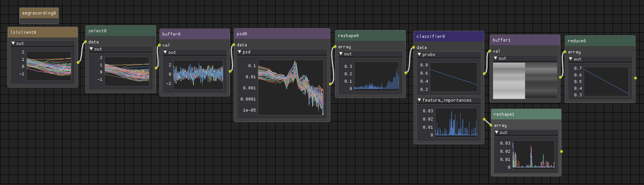Click the data input pin on select0
Image resolution: width=644 pixels, height=185 pixels.
click(x=85, y=42)
